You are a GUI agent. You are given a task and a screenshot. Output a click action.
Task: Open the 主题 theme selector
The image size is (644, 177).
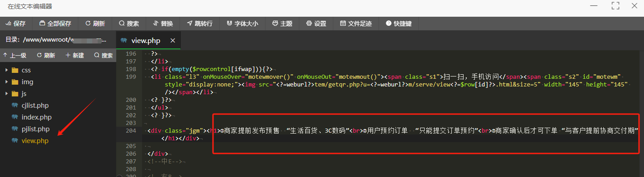[282, 24]
